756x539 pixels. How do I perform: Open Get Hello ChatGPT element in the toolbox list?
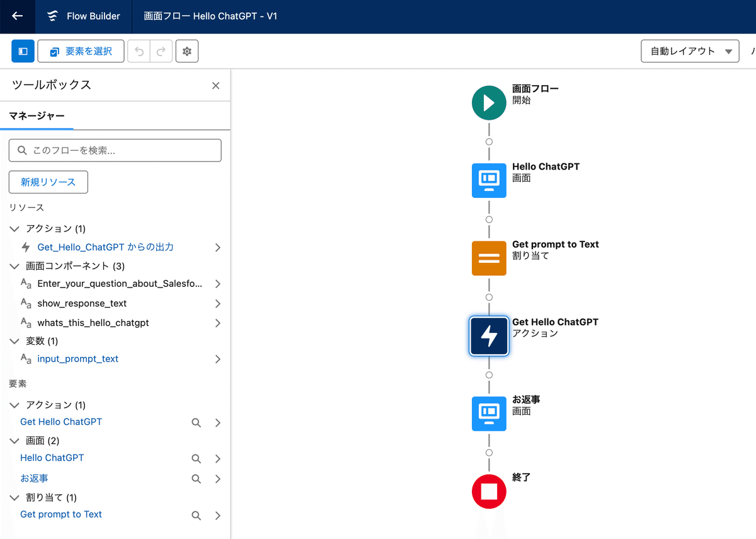pos(61,422)
